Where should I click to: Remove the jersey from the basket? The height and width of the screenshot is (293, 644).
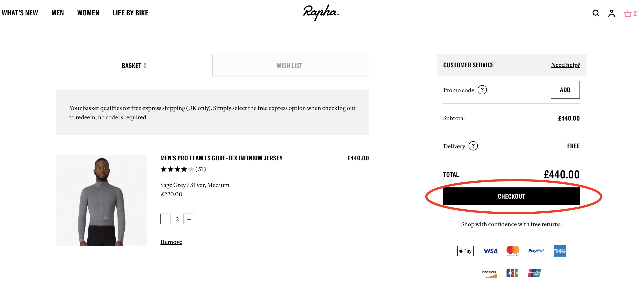tap(171, 242)
